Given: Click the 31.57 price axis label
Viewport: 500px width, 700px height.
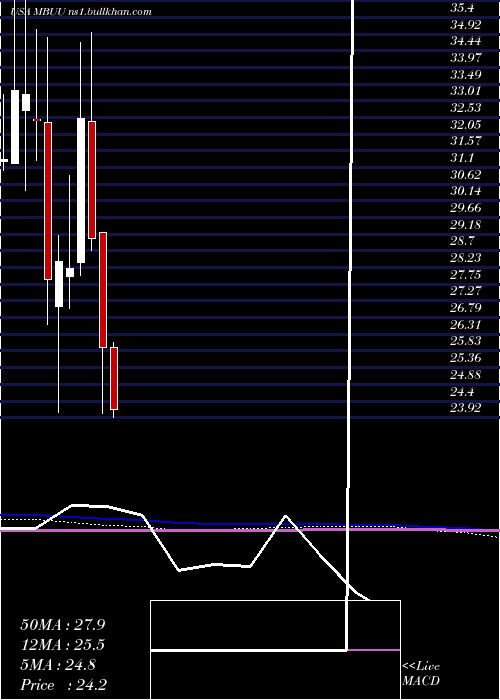Looking at the screenshot, I should (466, 141).
